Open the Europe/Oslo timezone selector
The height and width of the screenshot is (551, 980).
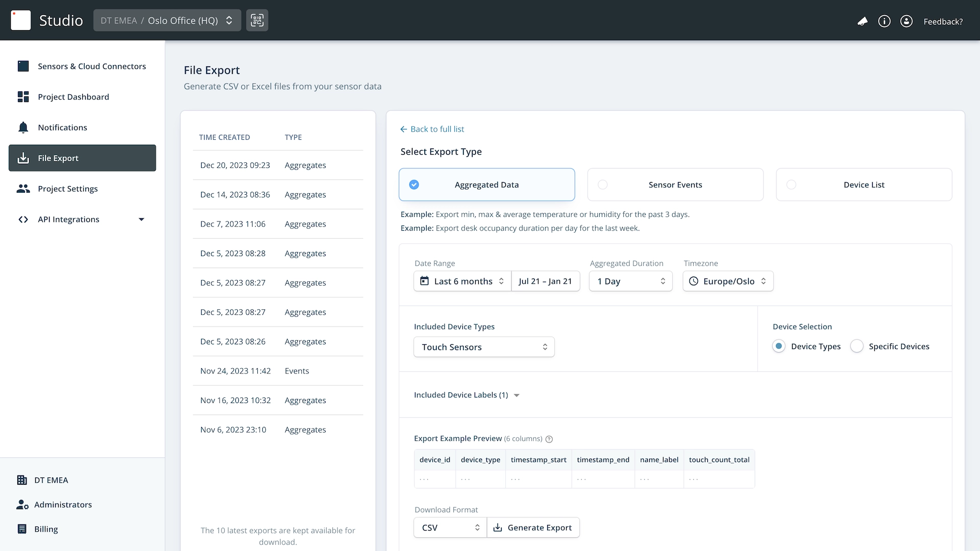coord(728,281)
